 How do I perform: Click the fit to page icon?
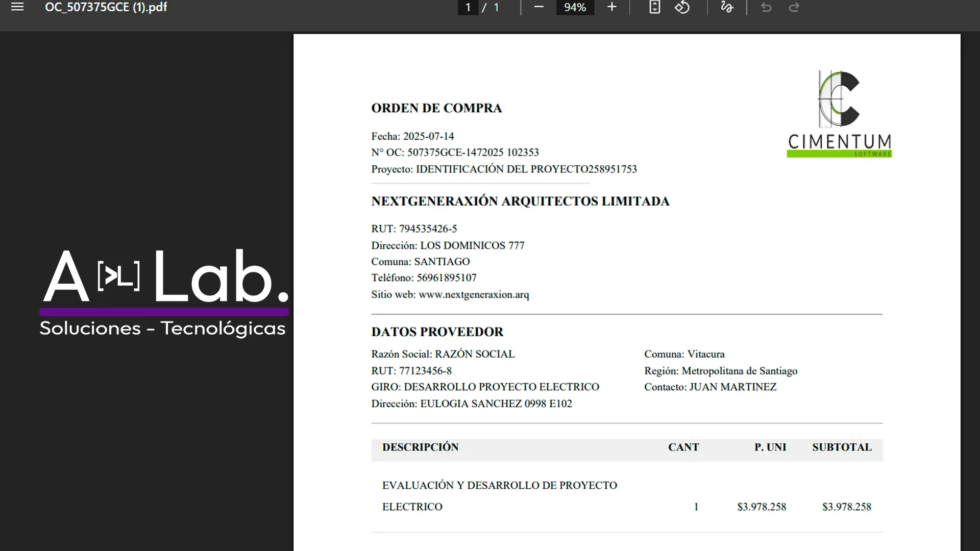click(x=654, y=7)
